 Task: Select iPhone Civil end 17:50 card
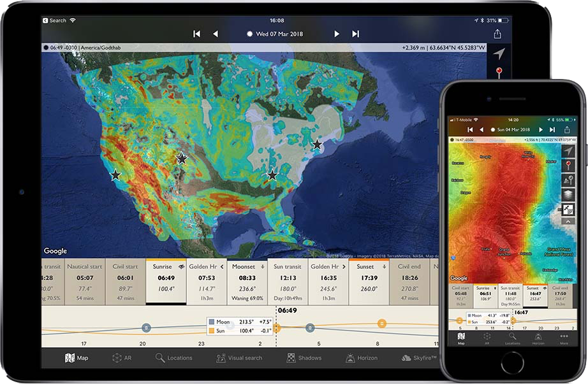point(560,296)
